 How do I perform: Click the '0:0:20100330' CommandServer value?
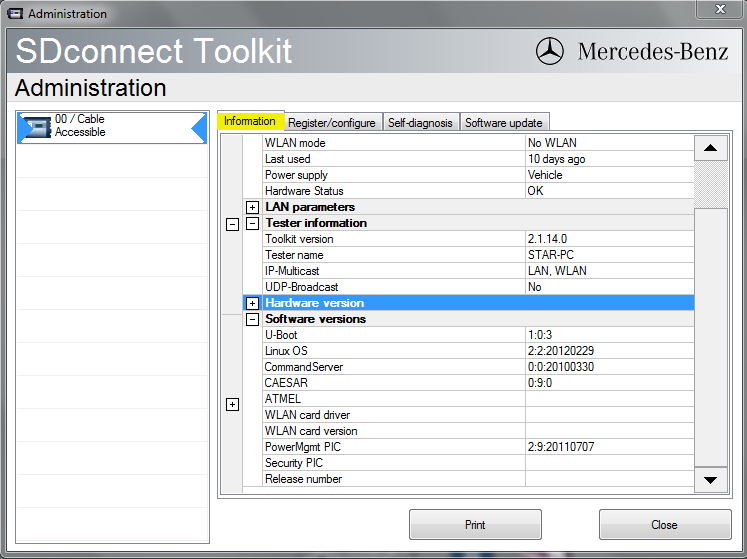pos(561,367)
